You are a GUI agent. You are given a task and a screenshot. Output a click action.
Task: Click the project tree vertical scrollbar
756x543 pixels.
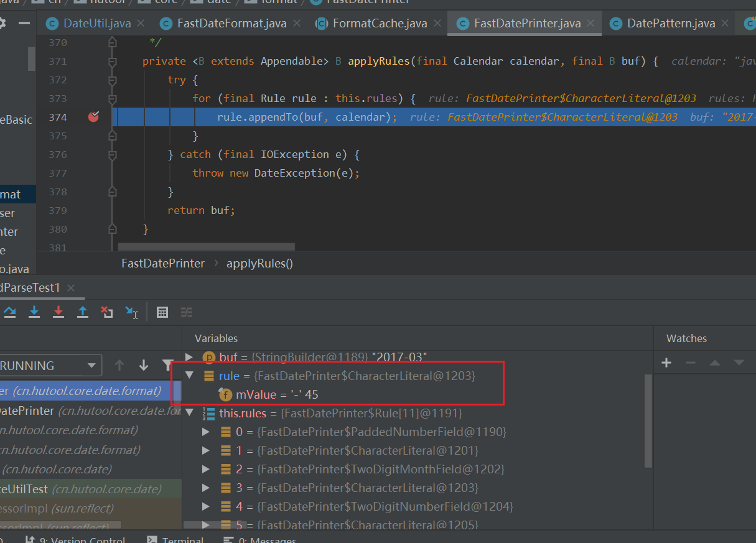[32, 58]
